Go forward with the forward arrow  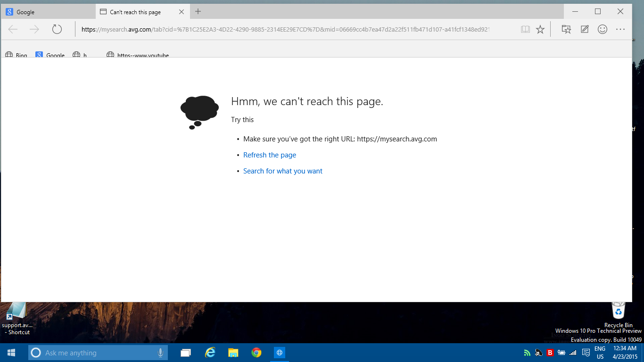click(34, 29)
